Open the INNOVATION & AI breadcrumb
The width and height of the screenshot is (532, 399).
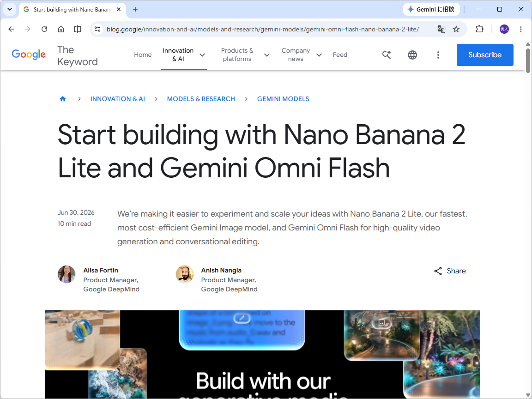click(117, 99)
